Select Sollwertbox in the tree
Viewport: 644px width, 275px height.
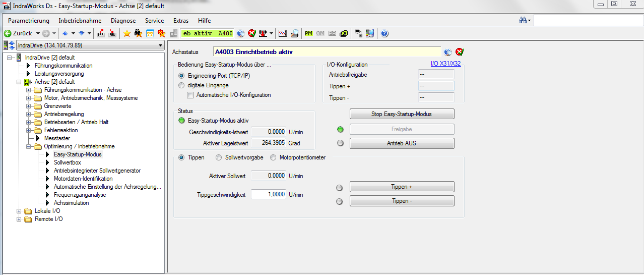(68, 162)
